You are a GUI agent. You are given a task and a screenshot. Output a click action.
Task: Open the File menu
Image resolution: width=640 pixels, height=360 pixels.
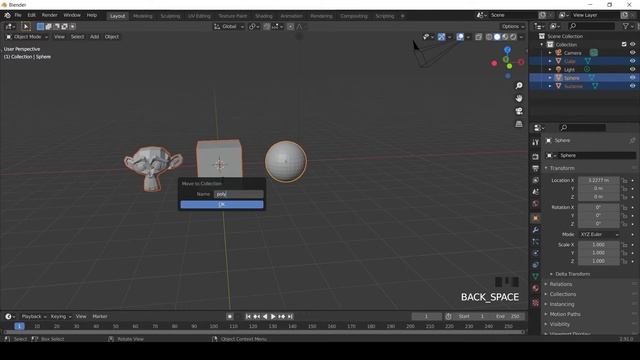pyautogui.click(x=18, y=16)
